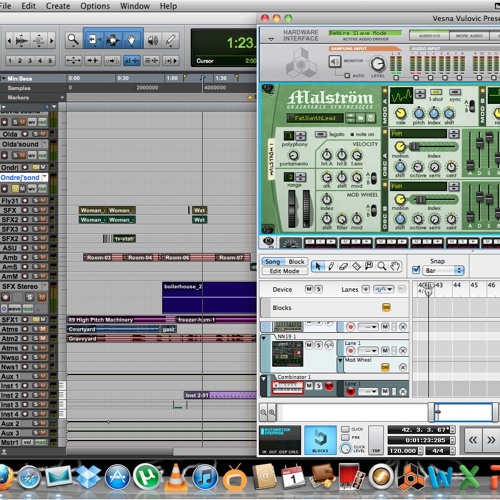This screenshot has width=500, height=500.
Task: Pick the Eraser tool in Reason sequencer
Action: [343, 266]
